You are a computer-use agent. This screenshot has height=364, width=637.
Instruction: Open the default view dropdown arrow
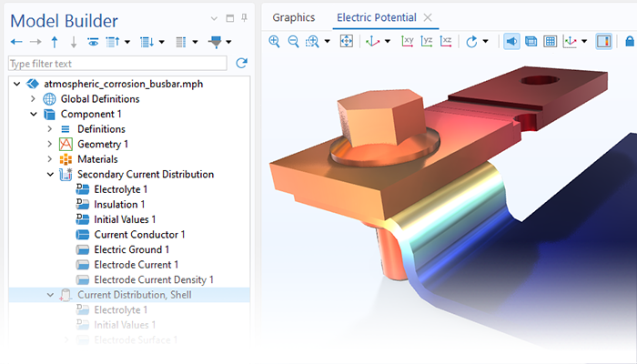(387, 41)
